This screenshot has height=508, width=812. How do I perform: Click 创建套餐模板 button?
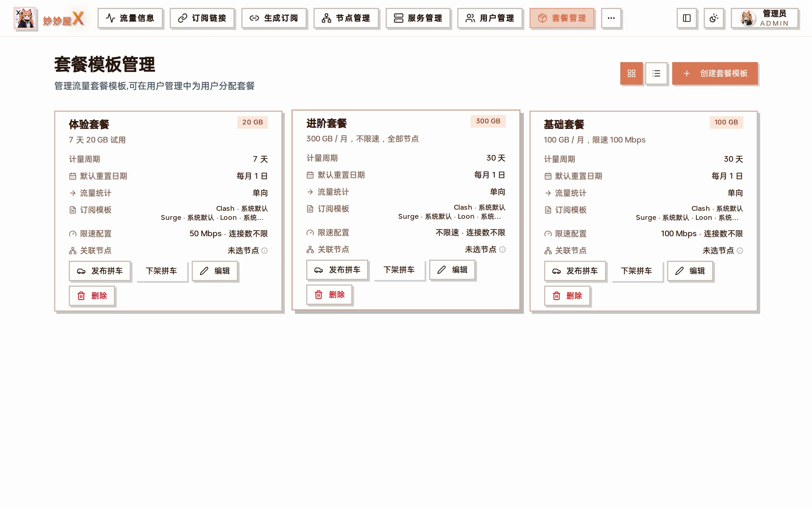pos(715,73)
